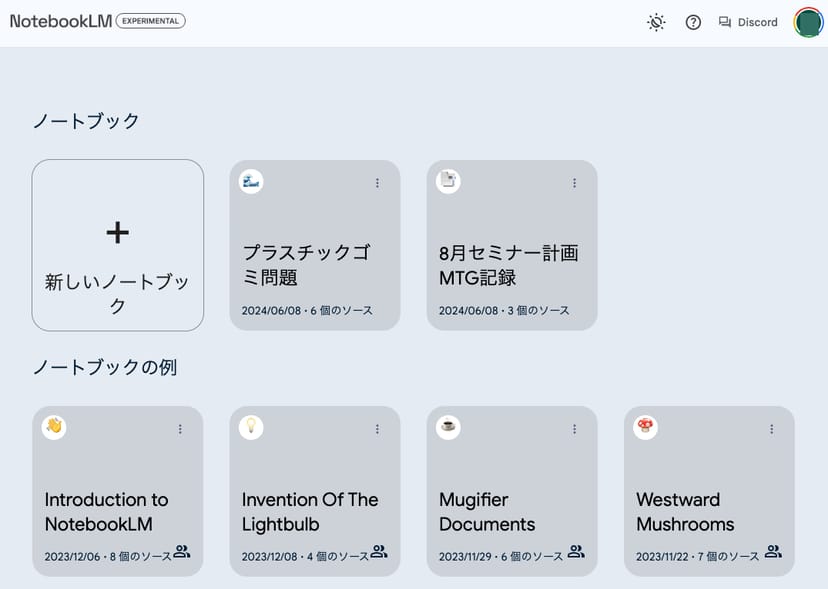Image resolution: width=828 pixels, height=589 pixels.
Task: Expand the three-dot menu on Introduction to NotebookLM
Action: click(180, 429)
